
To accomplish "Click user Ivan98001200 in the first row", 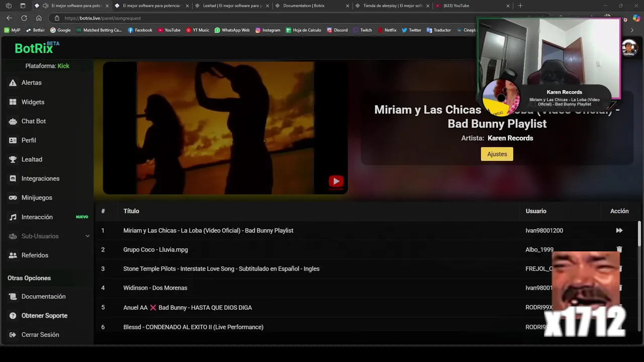I will [544, 231].
